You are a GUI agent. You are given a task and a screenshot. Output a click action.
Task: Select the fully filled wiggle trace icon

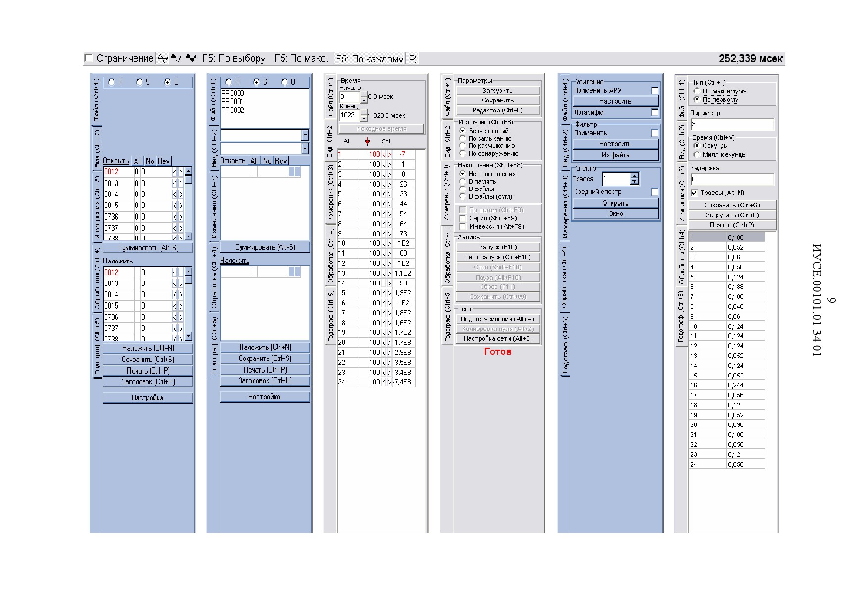pyautogui.click(x=191, y=58)
